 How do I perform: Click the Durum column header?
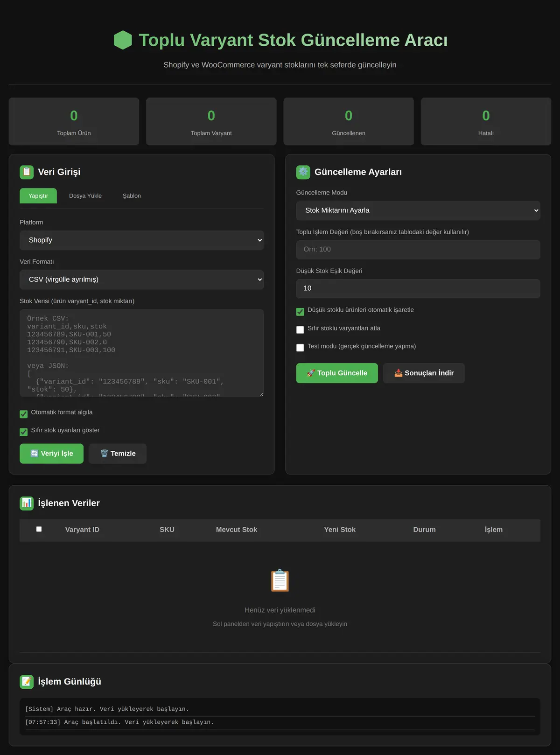click(424, 530)
